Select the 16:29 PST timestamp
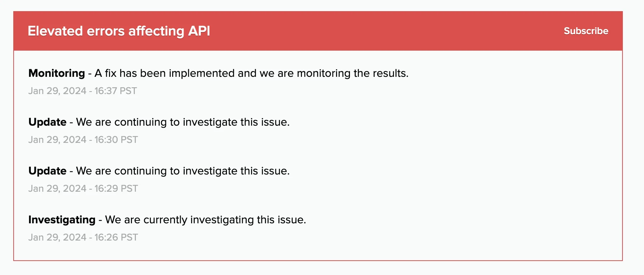The image size is (644, 275). (x=83, y=188)
